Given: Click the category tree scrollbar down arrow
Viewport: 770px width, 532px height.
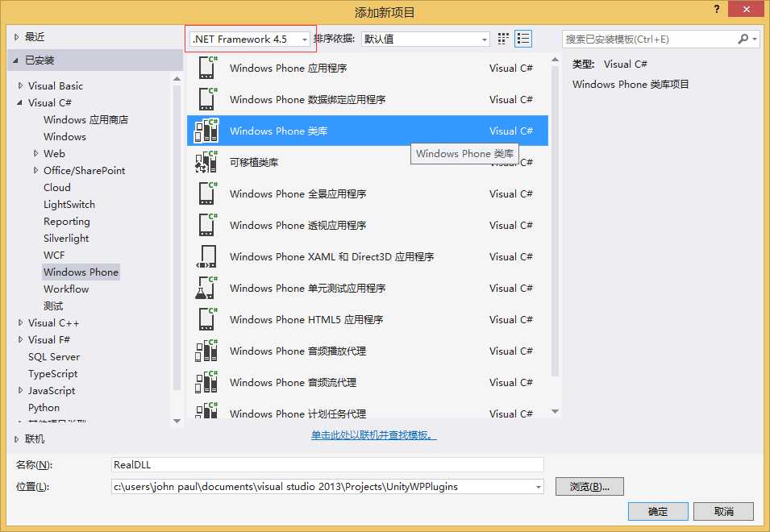Looking at the screenshot, I should [177, 421].
